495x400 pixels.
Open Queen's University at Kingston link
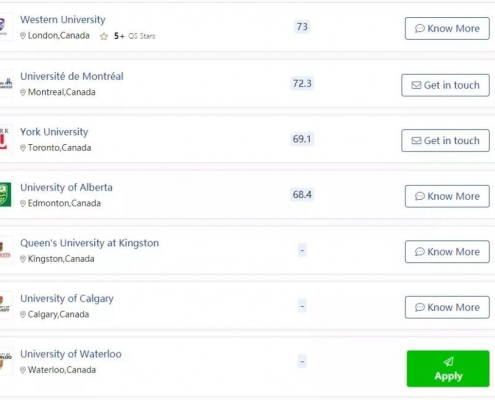coord(89,243)
